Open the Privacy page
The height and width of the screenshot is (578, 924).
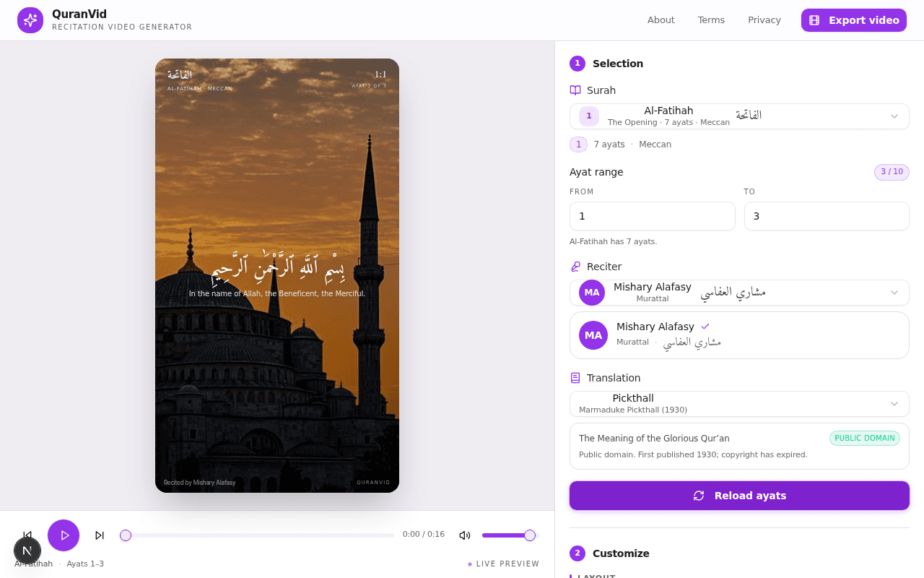pos(764,20)
